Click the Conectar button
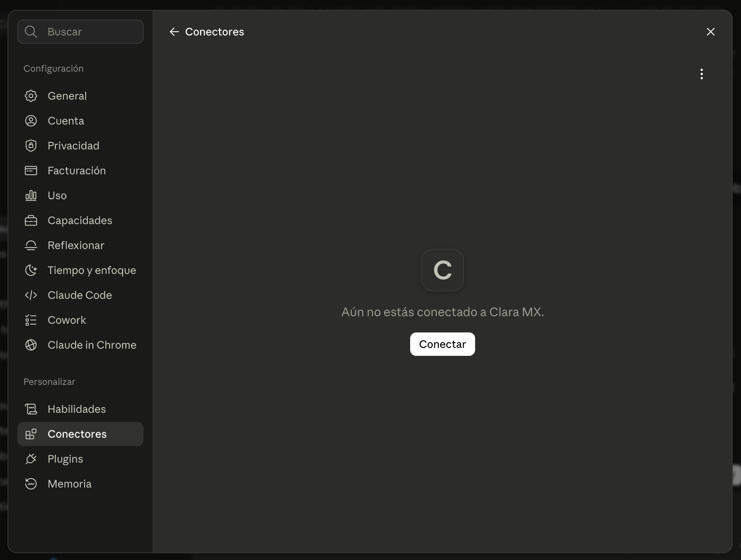 [x=443, y=344]
